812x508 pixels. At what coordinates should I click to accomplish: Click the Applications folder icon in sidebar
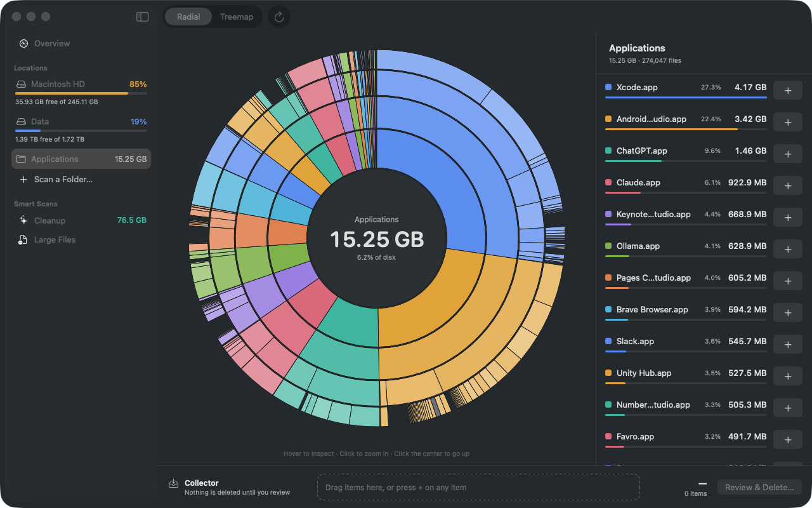click(22, 159)
